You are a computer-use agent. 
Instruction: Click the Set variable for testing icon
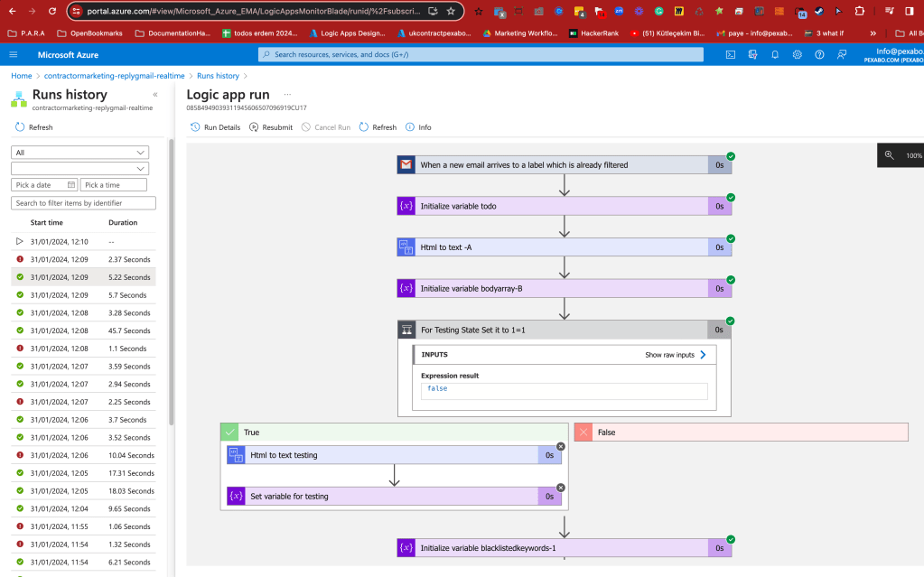[x=236, y=497]
